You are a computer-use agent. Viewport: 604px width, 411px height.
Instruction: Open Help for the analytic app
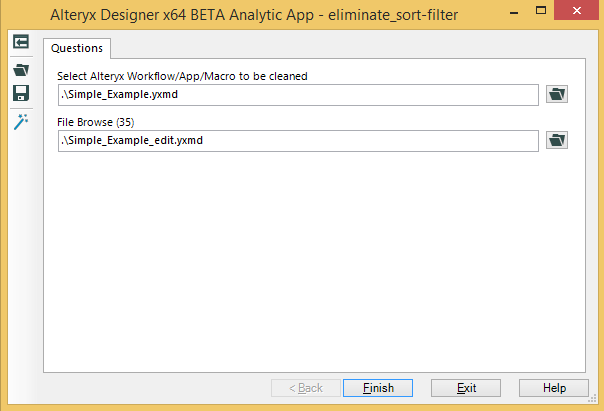coord(554,388)
